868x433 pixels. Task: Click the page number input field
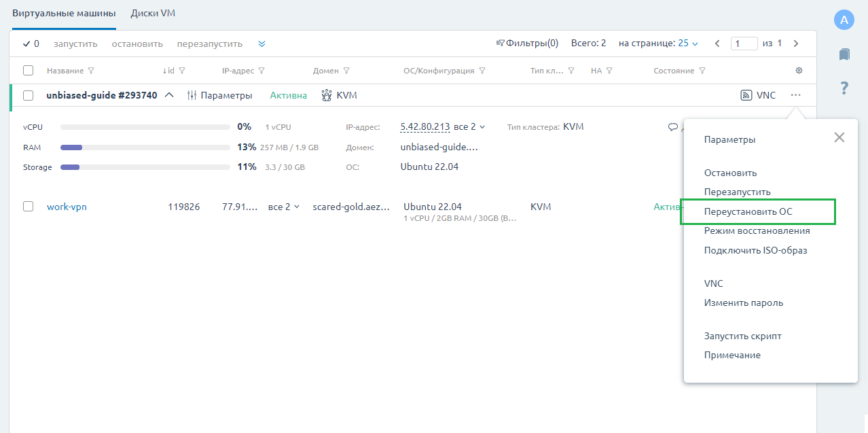point(744,44)
